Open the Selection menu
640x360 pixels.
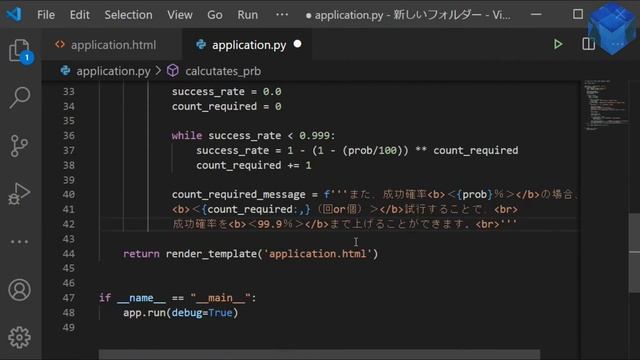[129, 15]
